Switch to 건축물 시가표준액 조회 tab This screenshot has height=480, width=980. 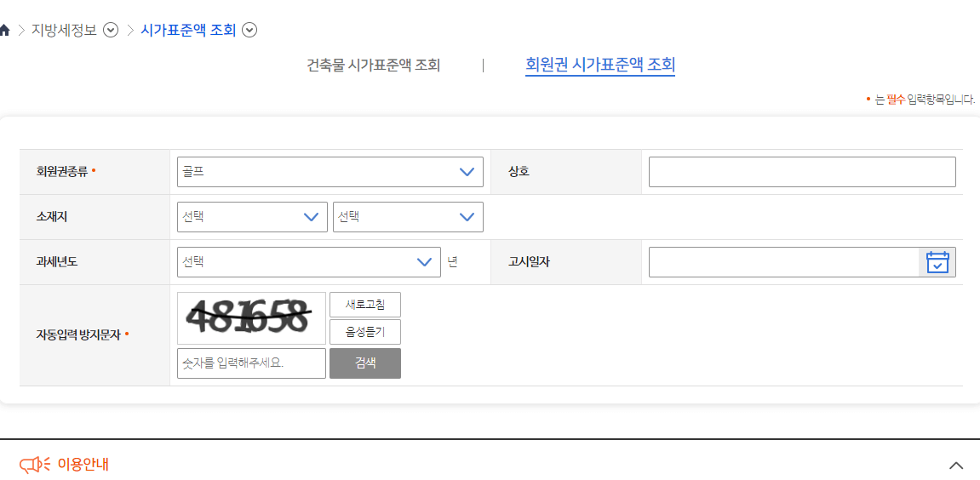coord(374,65)
